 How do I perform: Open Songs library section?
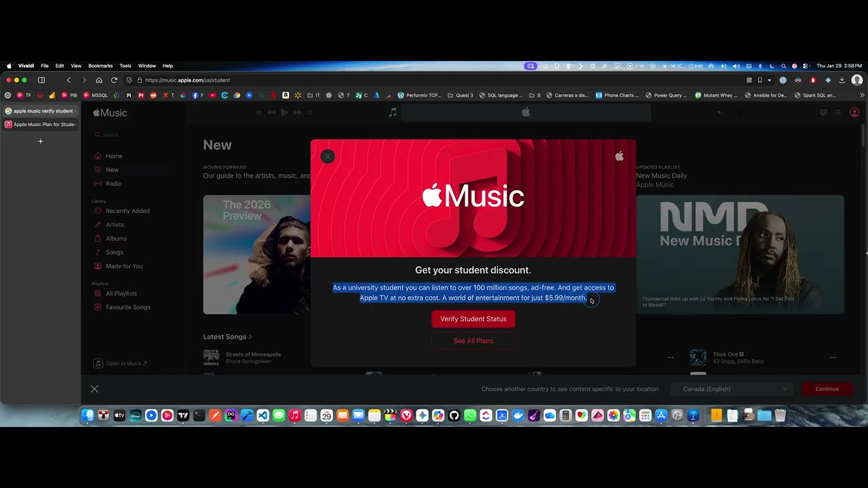point(108,252)
